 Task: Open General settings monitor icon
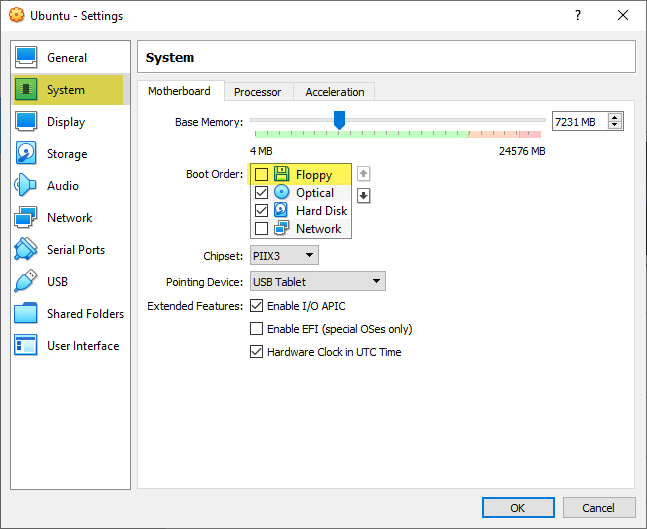pyautogui.click(x=26, y=57)
